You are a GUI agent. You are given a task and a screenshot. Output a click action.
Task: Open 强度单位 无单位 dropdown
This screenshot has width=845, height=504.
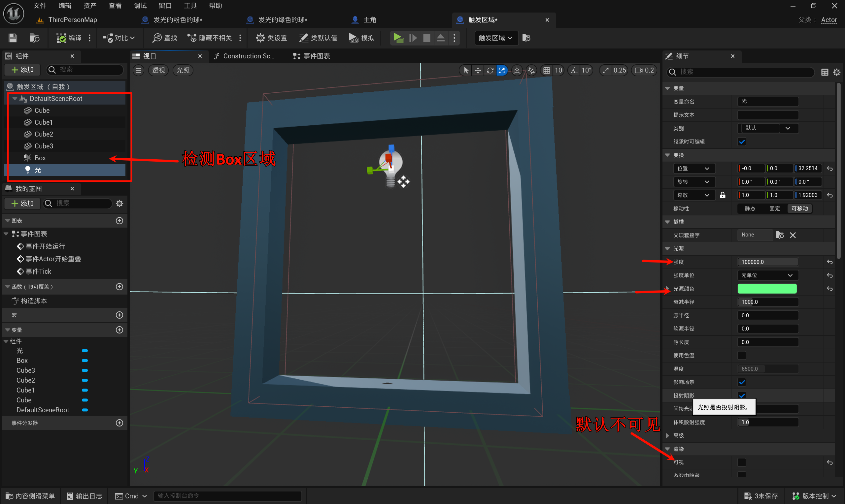(768, 275)
